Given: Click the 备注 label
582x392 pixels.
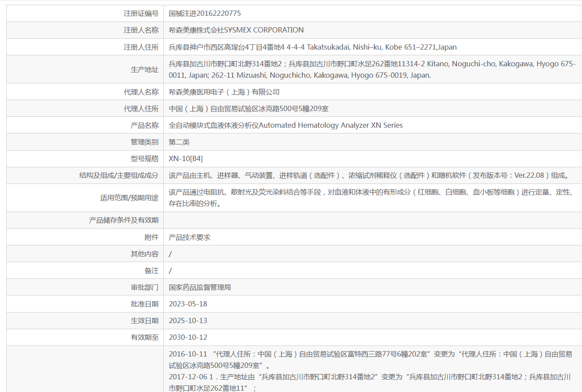Looking at the screenshot, I should [151, 270].
